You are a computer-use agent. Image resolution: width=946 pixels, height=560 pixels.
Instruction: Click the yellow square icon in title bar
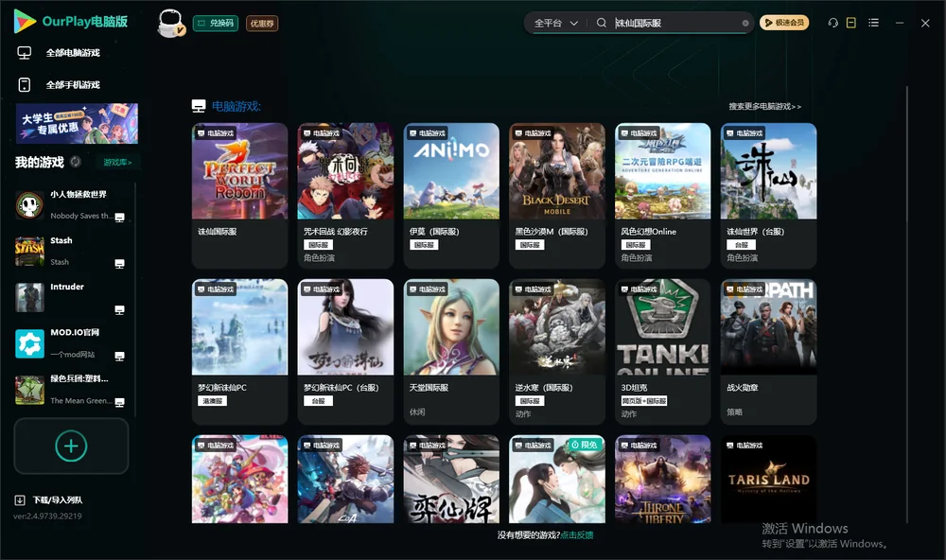[851, 23]
